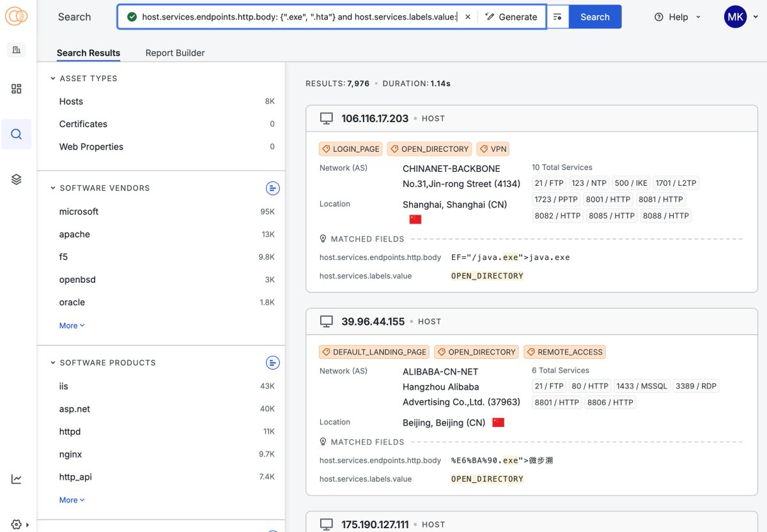Select the Search magnifier icon in sidebar
The image size is (767, 532).
pyautogui.click(x=16, y=134)
